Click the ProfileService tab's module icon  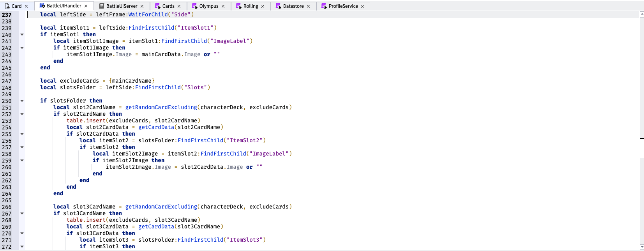pos(324,6)
